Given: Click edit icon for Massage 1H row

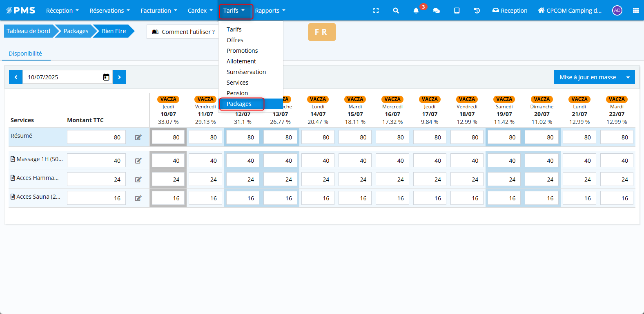Looking at the screenshot, I should point(138,161).
